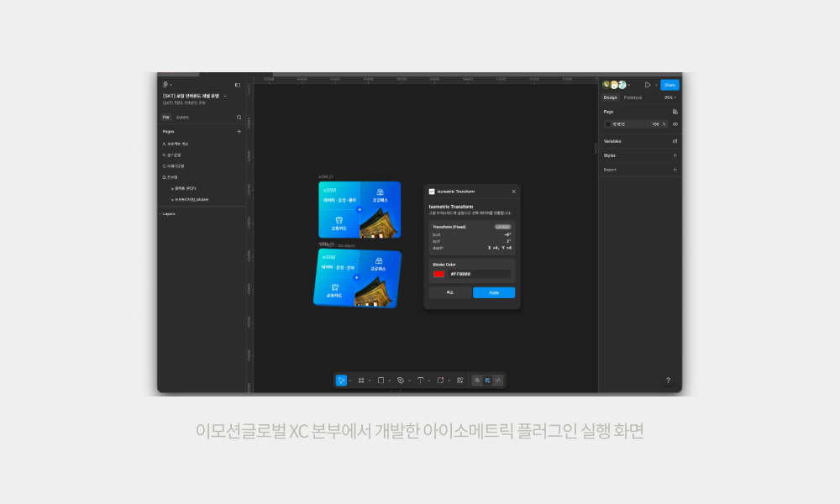840x504 pixels.
Task: Open page starting with C.
Action: (x=173, y=166)
